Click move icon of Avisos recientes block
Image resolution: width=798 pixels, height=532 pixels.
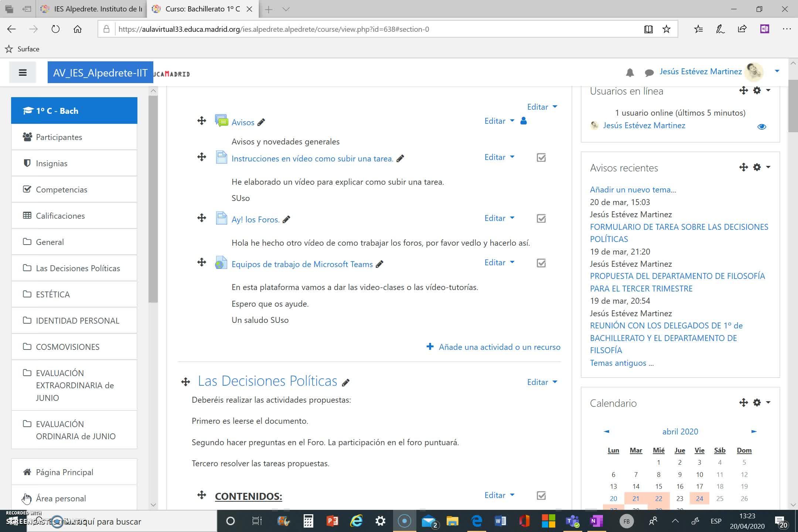pyautogui.click(x=743, y=167)
